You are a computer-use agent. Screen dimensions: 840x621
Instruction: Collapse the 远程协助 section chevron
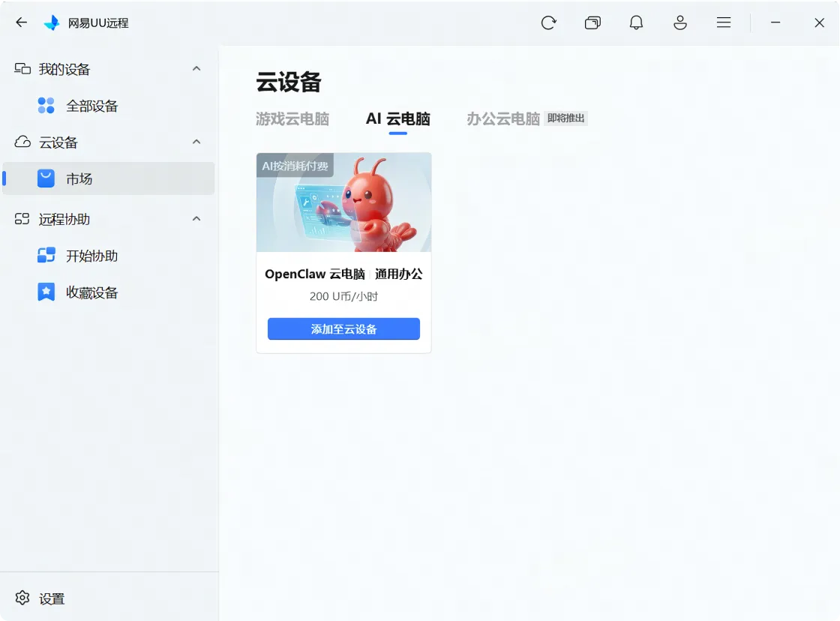[x=196, y=219]
